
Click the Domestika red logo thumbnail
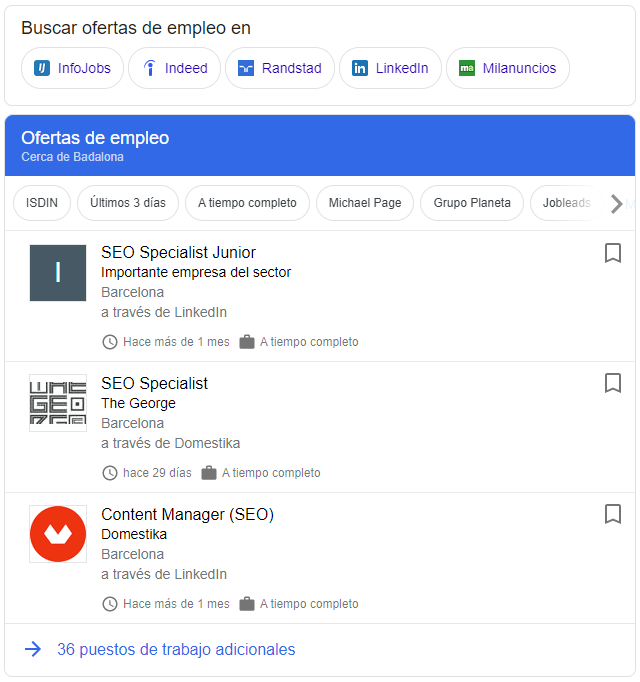(x=58, y=534)
